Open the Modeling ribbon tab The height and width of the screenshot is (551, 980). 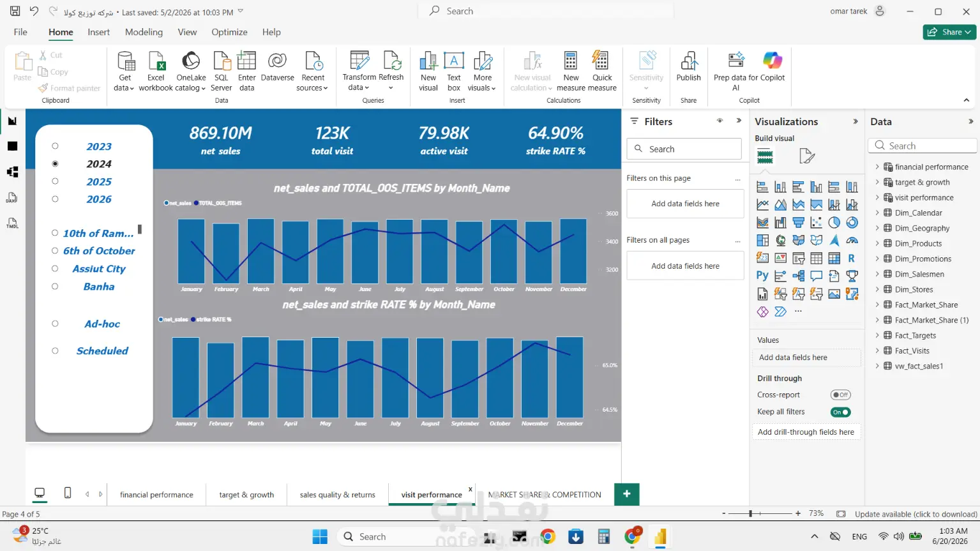(x=144, y=32)
